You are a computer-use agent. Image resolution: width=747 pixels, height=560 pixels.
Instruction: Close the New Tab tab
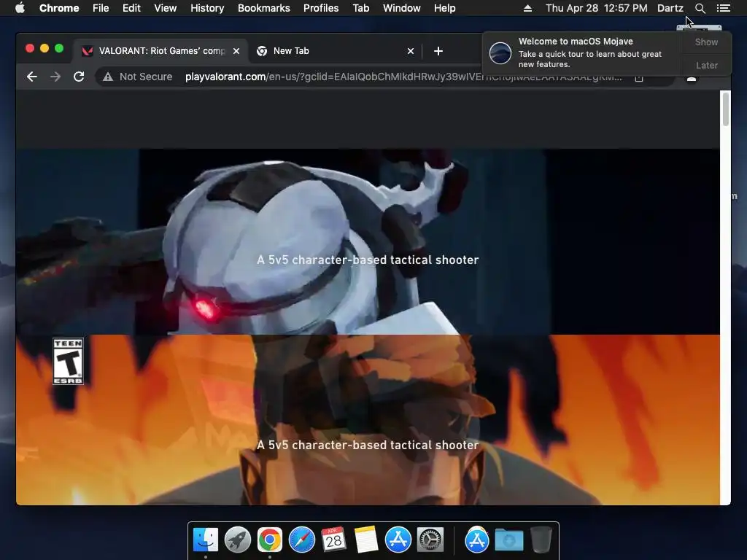411,51
